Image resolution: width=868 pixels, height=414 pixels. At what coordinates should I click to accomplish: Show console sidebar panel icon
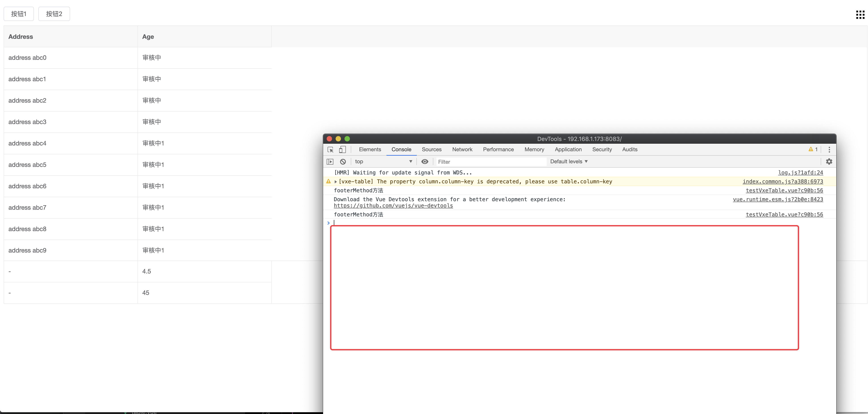click(x=330, y=162)
